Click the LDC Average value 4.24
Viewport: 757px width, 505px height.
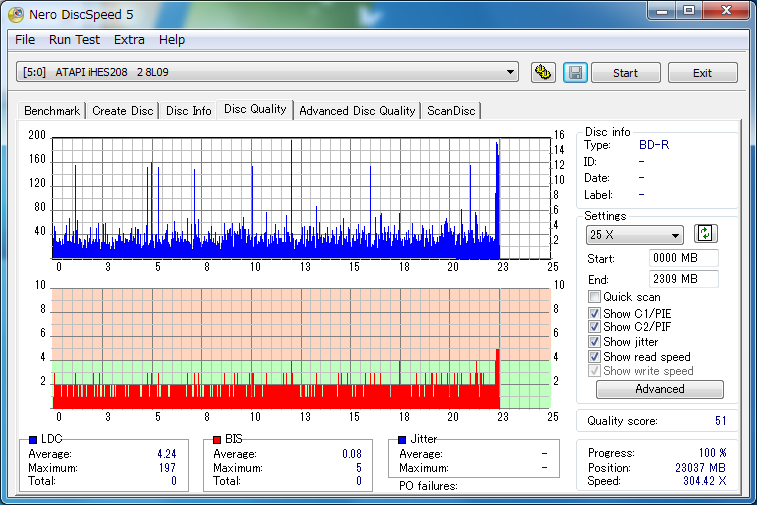click(167, 454)
